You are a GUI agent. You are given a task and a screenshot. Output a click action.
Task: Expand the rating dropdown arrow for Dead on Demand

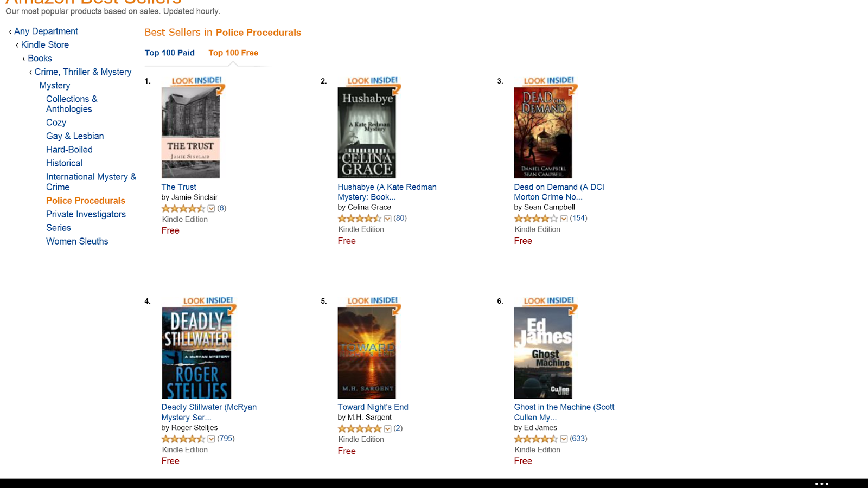[564, 219]
